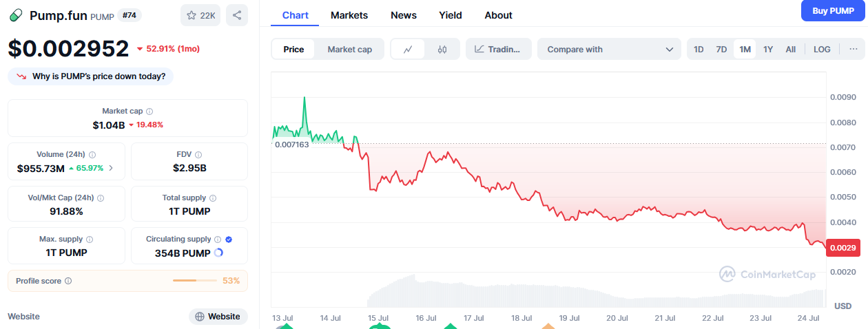Click the downtrend icon beside price question
This screenshot has height=329, width=868.
click(x=21, y=76)
